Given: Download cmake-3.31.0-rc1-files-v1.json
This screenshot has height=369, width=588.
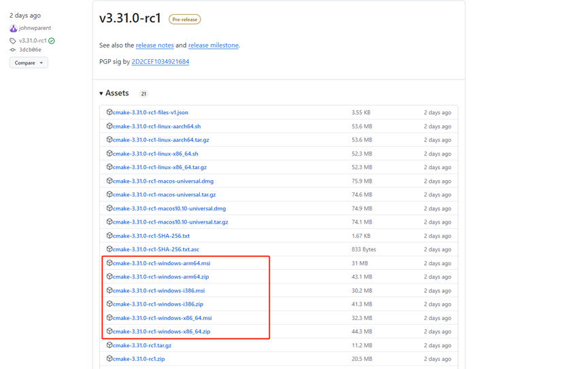Looking at the screenshot, I should click(x=150, y=113).
